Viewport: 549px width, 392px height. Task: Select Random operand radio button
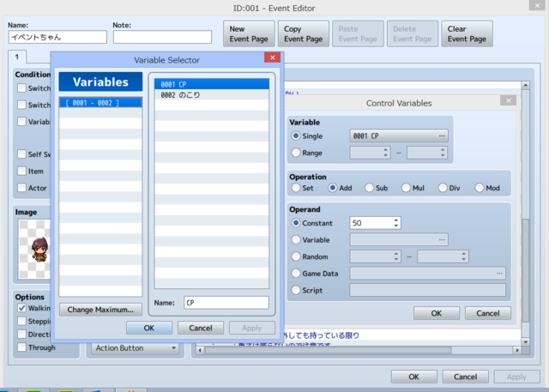pos(296,256)
